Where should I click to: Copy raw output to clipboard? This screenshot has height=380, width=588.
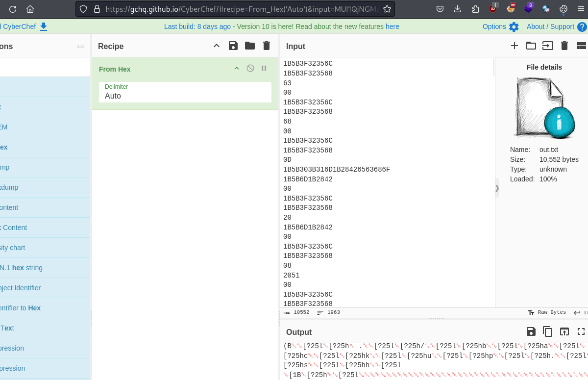548,331
